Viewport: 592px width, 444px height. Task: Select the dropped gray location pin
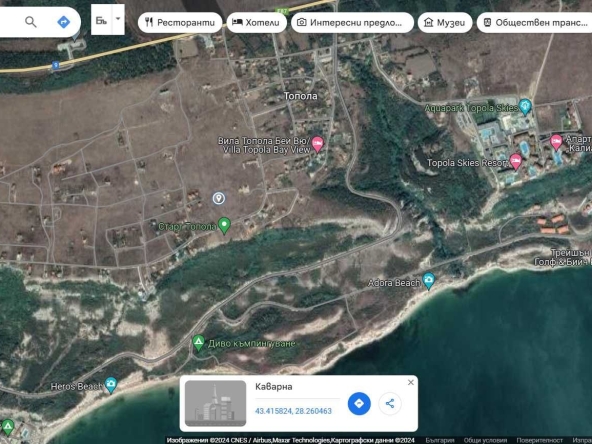[219, 198]
